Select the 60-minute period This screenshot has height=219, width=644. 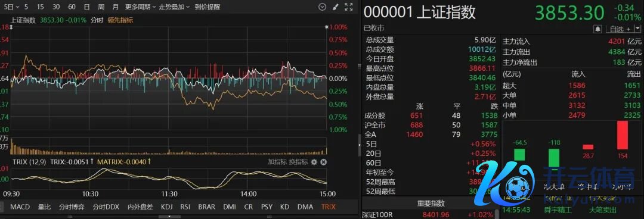pos(72,7)
